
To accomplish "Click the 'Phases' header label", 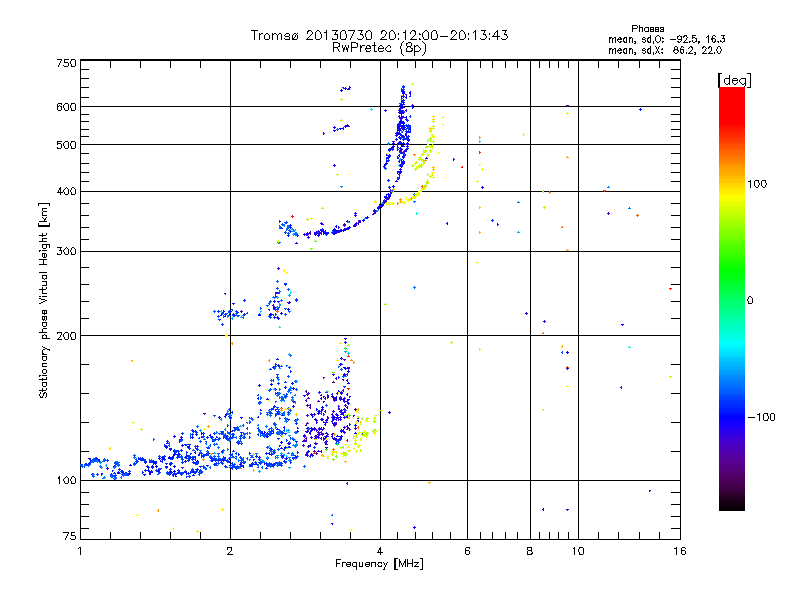I will (647, 29).
